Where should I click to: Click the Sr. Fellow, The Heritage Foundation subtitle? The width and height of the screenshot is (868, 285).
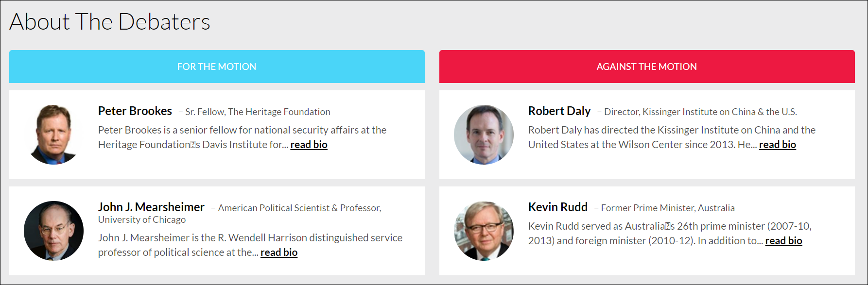(258, 112)
